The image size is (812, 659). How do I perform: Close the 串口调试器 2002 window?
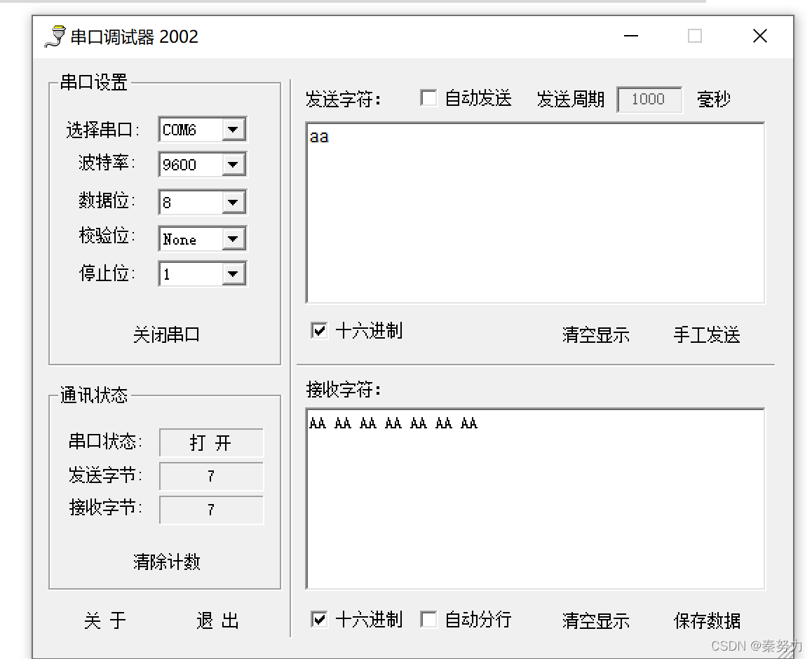click(759, 36)
